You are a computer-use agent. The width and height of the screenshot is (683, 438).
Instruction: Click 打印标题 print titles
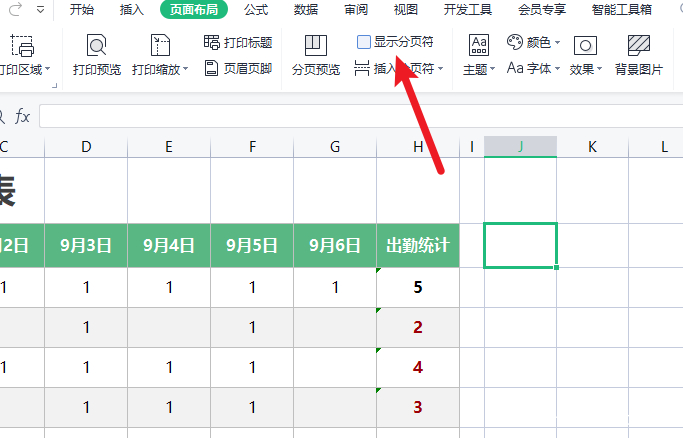[x=238, y=42]
